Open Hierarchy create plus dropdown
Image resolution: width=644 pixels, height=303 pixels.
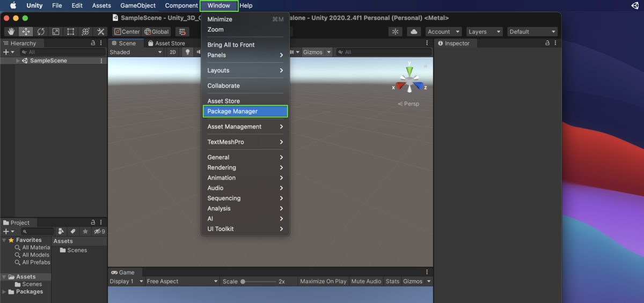click(x=9, y=52)
